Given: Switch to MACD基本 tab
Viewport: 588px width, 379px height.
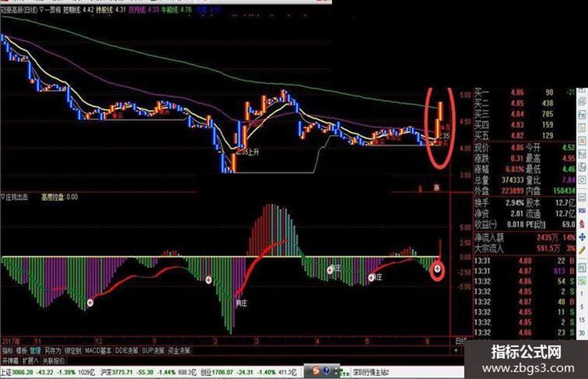Looking at the screenshot, I should coord(98,350).
